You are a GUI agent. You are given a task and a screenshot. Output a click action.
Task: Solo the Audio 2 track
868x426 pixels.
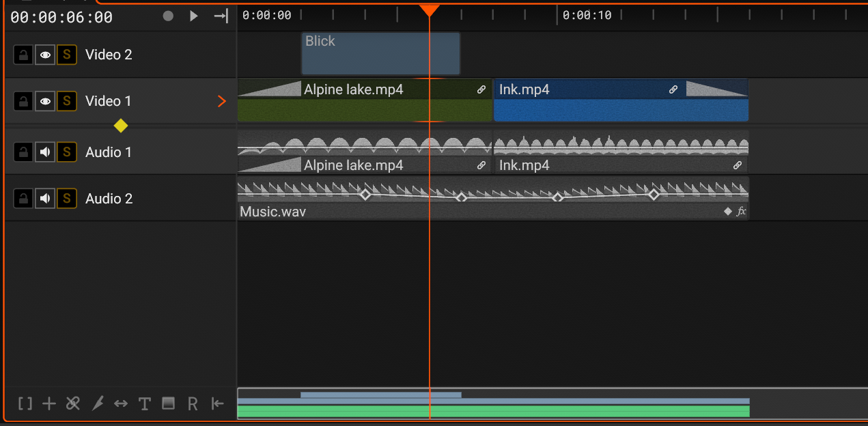coord(66,199)
